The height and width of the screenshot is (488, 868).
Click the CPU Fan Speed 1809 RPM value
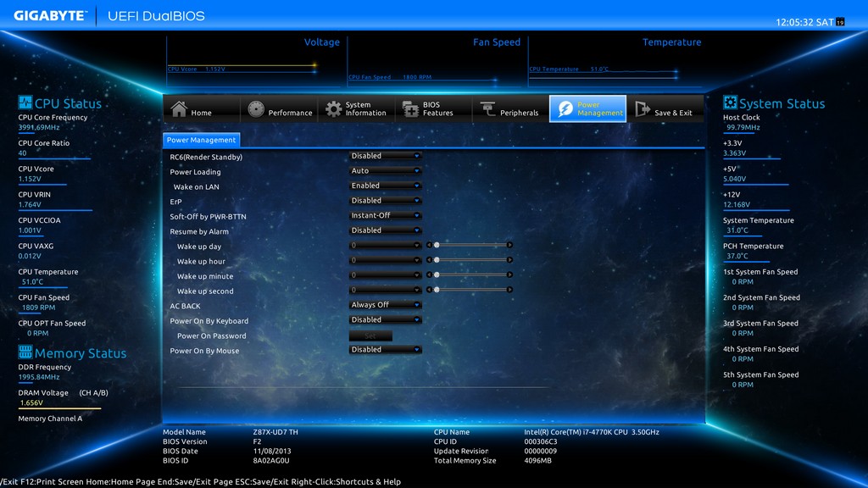tap(39, 308)
